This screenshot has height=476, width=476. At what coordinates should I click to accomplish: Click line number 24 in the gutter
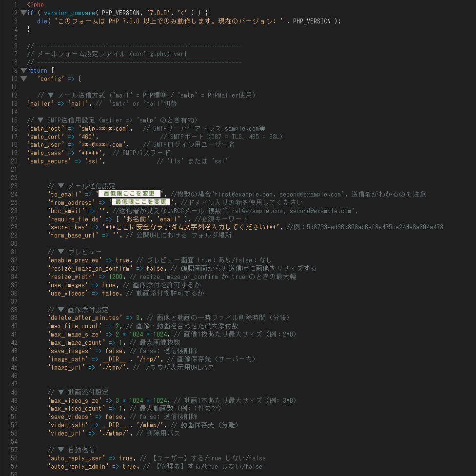click(14, 194)
